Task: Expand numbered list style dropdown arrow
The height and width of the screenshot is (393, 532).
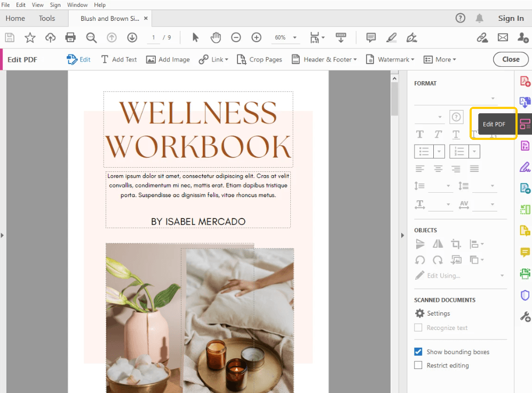Action: [474, 151]
